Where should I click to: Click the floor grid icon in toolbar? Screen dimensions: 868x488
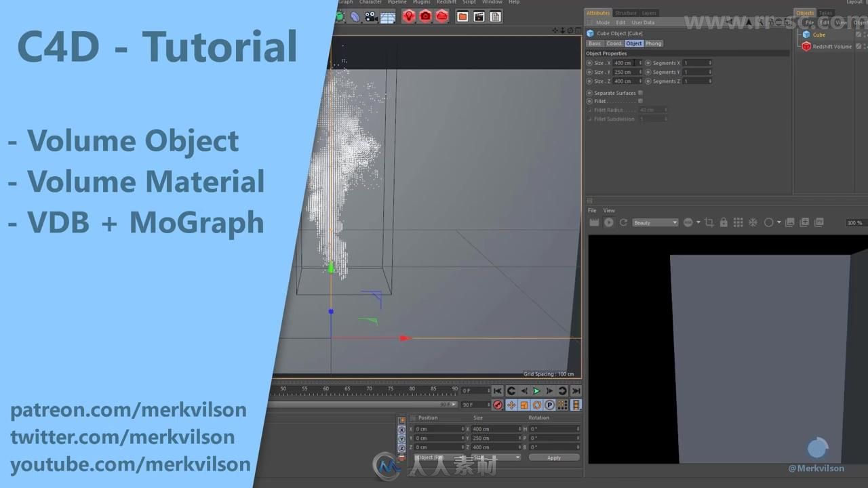(388, 16)
